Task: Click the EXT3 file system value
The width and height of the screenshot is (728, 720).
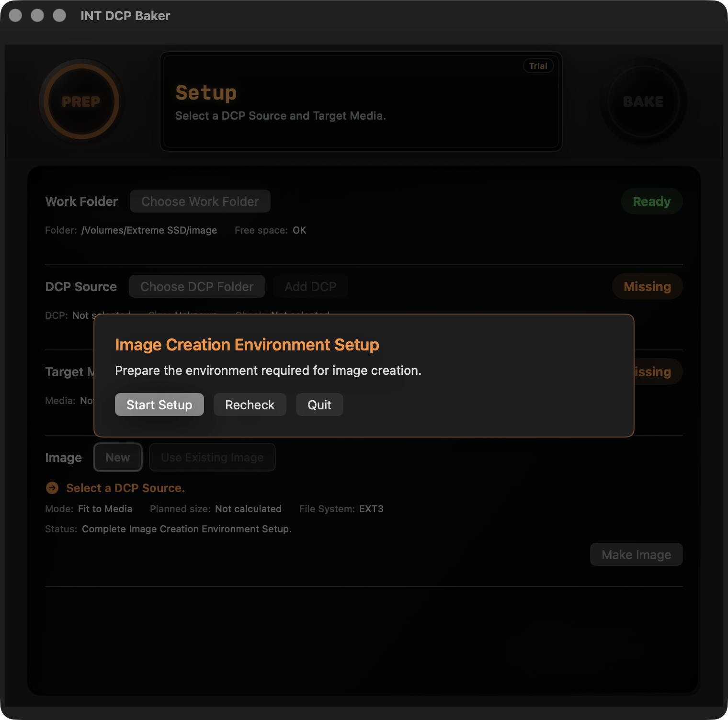Action: pos(371,509)
